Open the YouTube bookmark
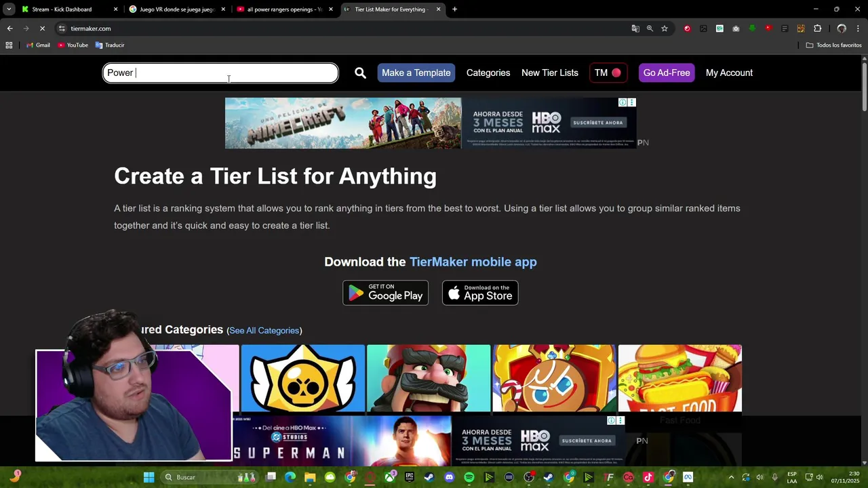This screenshot has height=488, width=868. [x=73, y=45]
